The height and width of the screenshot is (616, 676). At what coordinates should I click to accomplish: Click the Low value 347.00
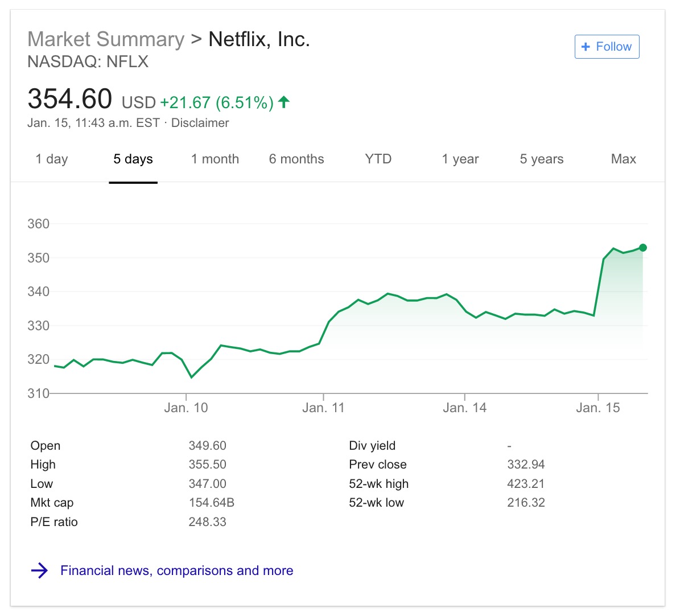(x=207, y=483)
